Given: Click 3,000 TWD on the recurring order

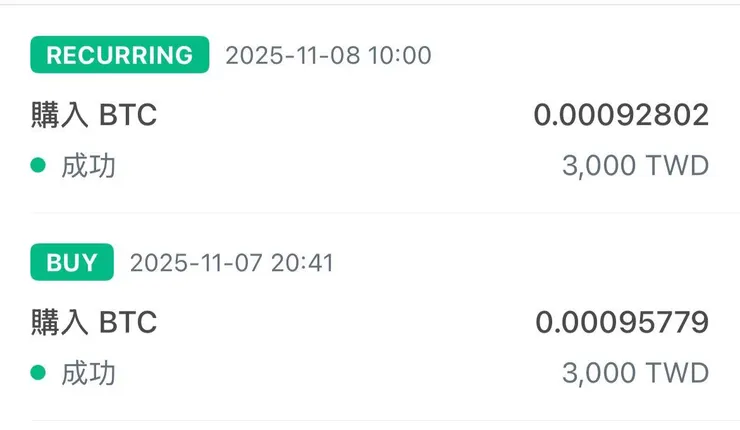Looking at the screenshot, I should 635,166.
